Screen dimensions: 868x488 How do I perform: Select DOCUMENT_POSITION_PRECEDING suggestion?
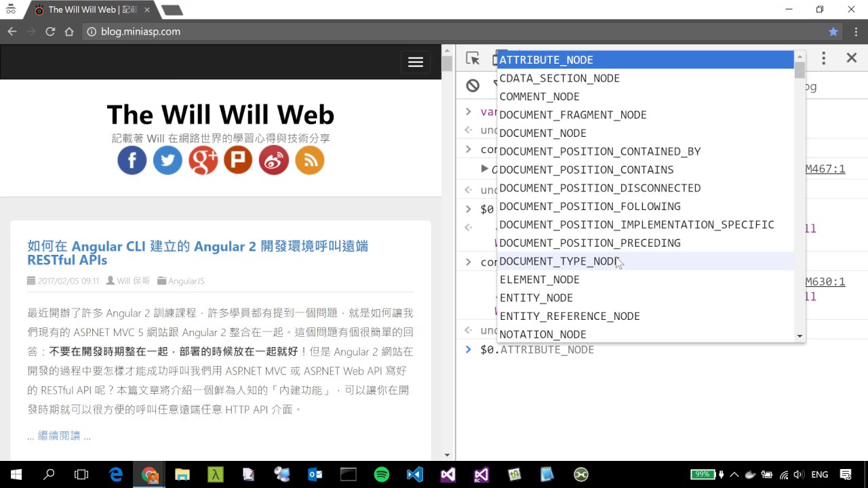pyautogui.click(x=646, y=243)
